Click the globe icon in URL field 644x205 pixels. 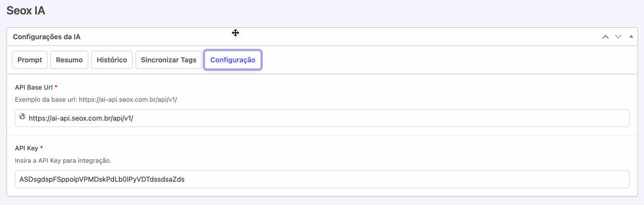coord(22,117)
